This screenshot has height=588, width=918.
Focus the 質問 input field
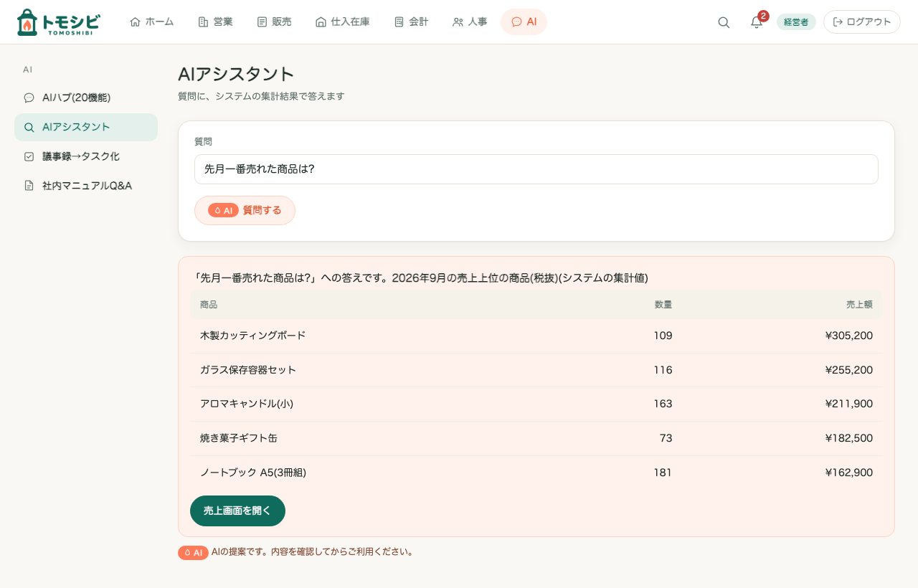coord(536,169)
